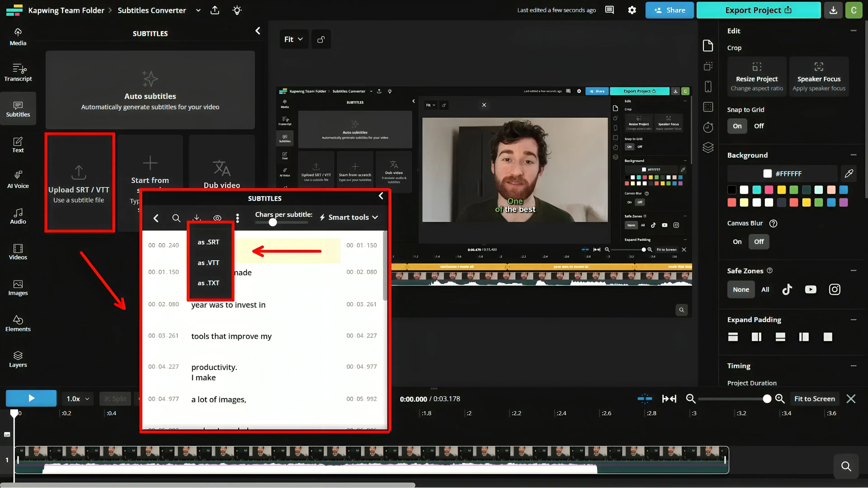Open the Smart tools dropdown
Image resolution: width=868 pixels, height=488 pixels.
pos(349,217)
